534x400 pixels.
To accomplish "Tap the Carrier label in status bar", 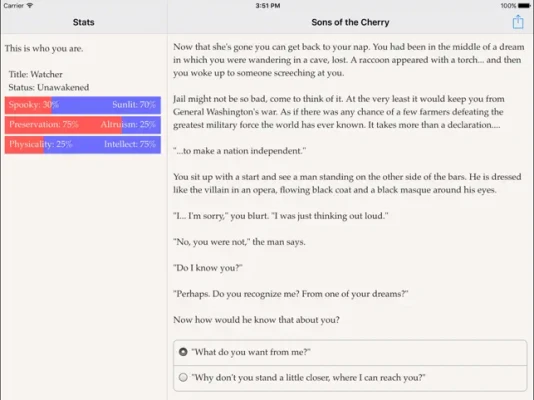I will coord(14,5).
